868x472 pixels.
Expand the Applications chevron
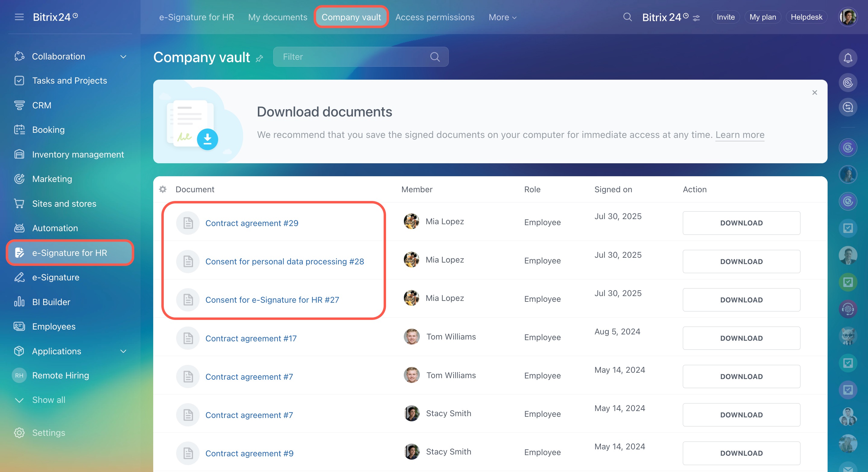(123, 351)
